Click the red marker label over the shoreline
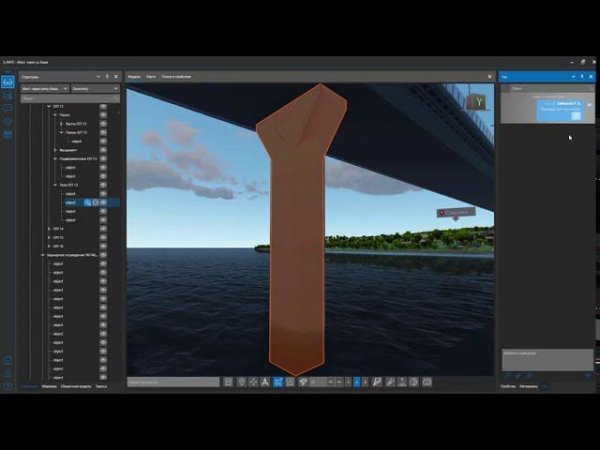Image resolution: width=600 pixels, height=450 pixels. tap(456, 212)
